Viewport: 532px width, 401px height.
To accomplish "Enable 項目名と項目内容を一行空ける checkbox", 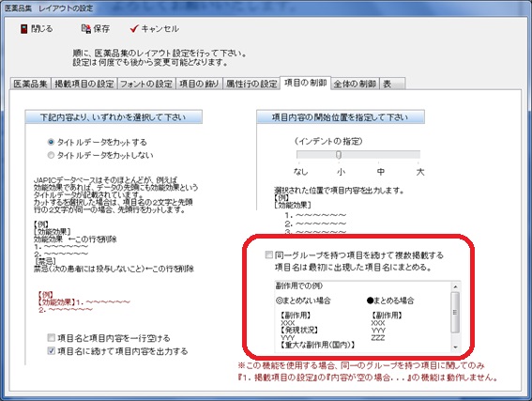I will pos(52,337).
